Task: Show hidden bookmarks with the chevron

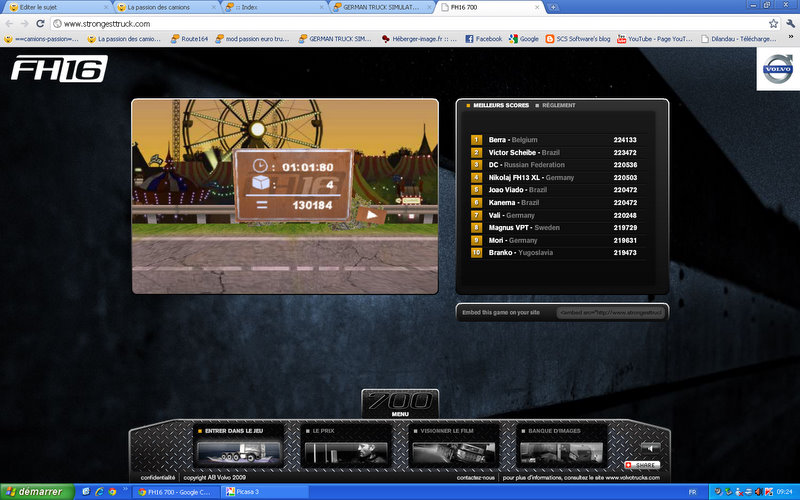Action: click(x=792, y=37)
